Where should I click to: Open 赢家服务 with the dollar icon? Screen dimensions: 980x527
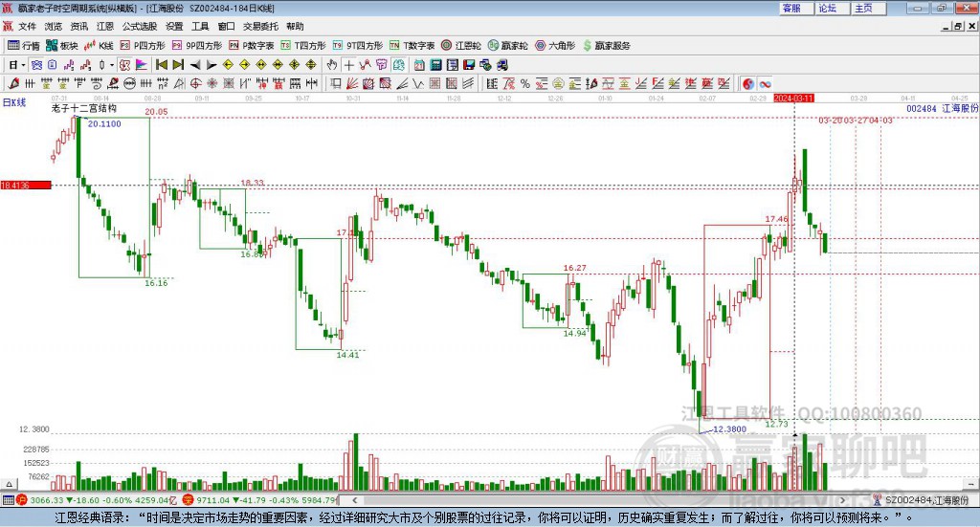[606, 46]
